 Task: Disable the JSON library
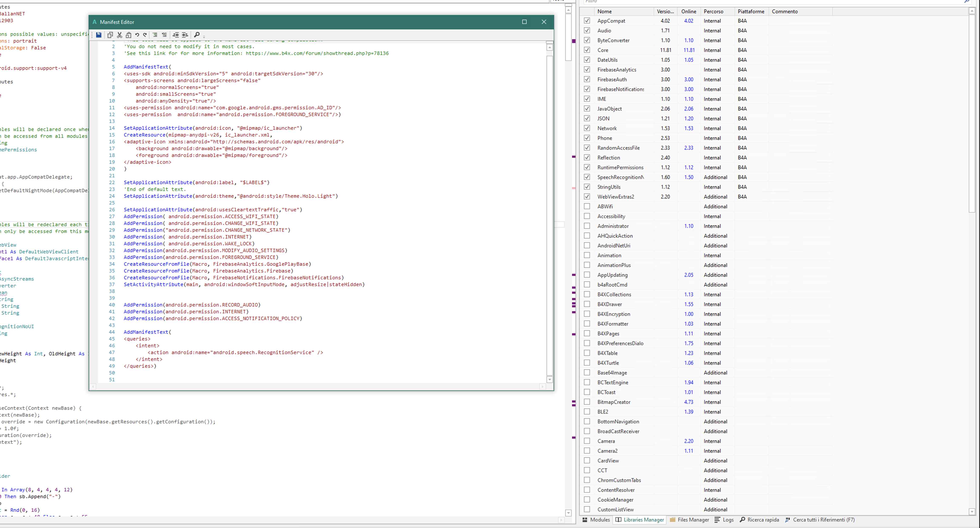tap(587, 118)
